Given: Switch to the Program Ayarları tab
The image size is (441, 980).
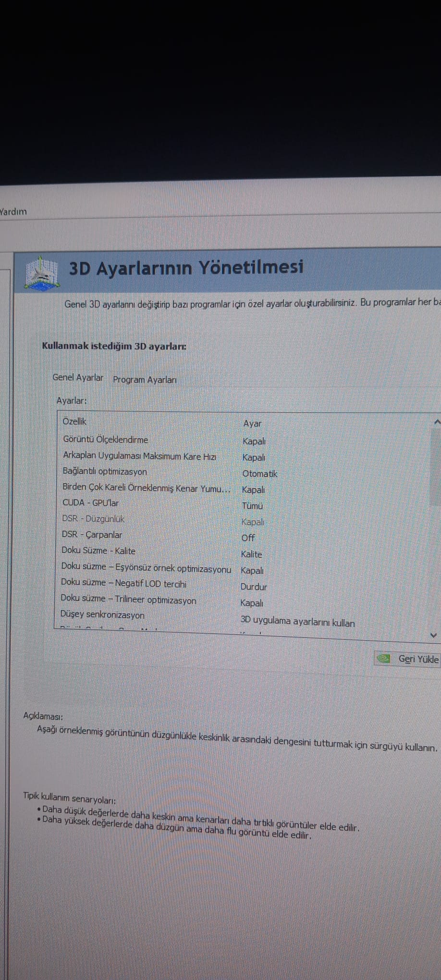Looking at the screenshot, I should [x=145, y=380].
